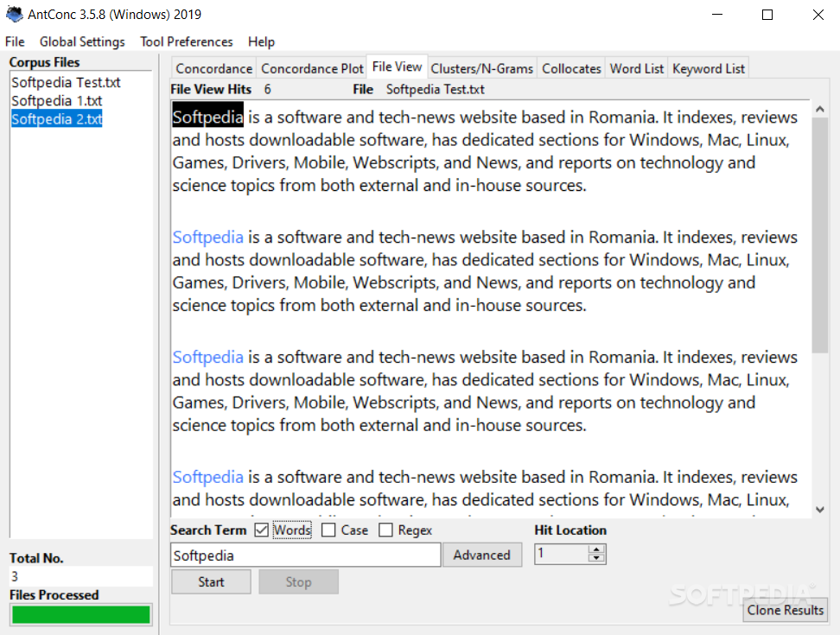
Task: Enable the Regex checkbox
Action: 385,530
